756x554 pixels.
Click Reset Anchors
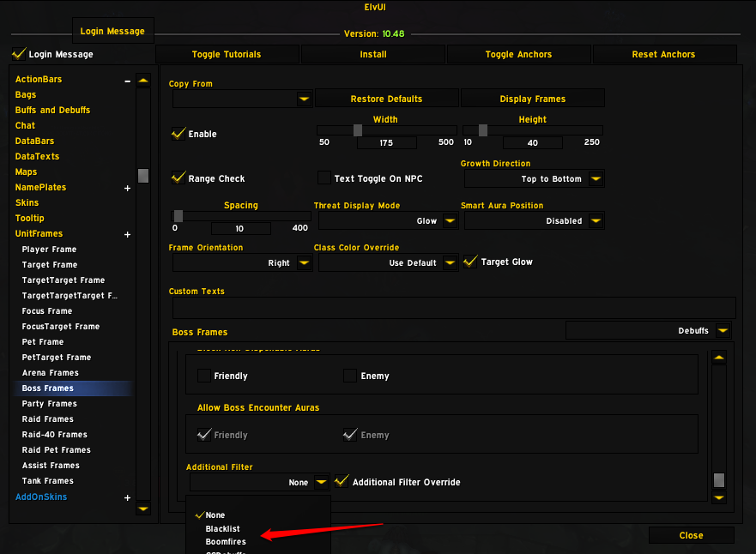click(x=664, y=54)
